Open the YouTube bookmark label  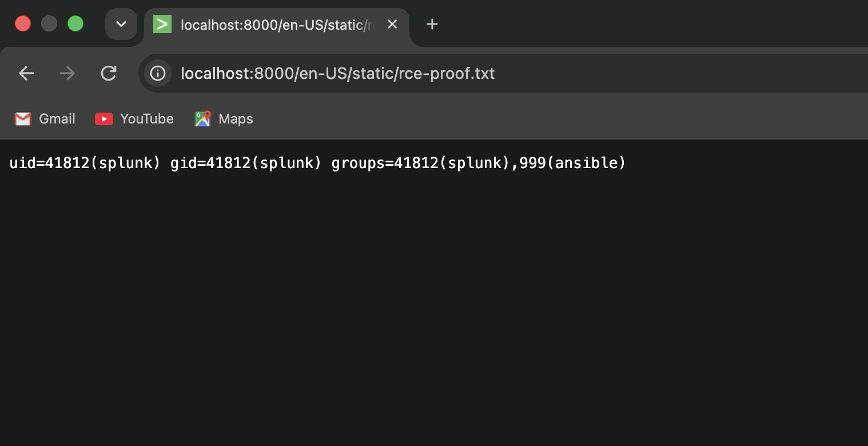point(147,119)
